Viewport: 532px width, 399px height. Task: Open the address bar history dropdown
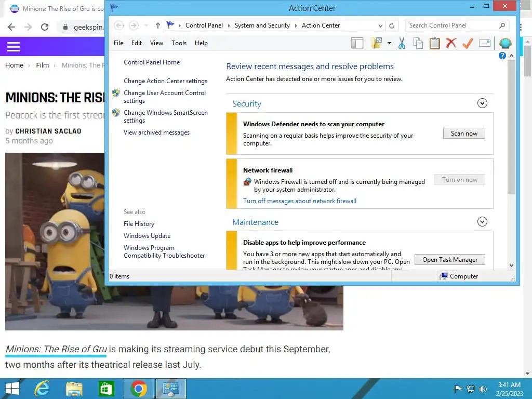380,25
